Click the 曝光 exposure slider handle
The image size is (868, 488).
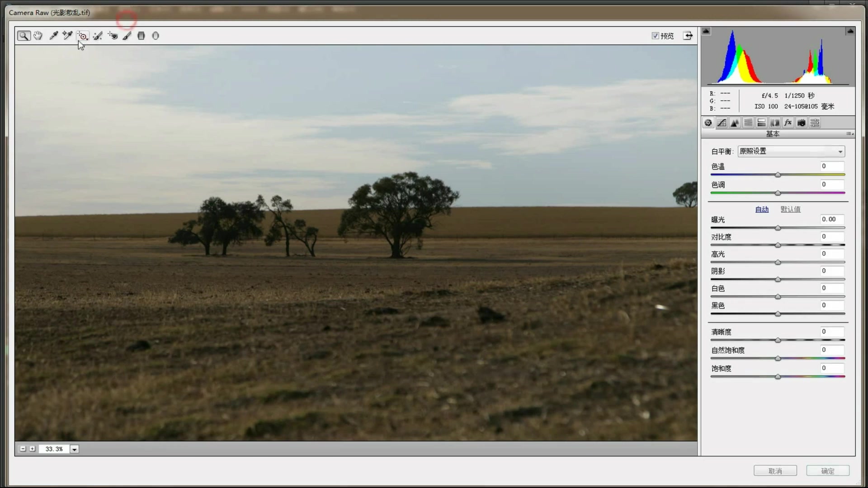778,228
